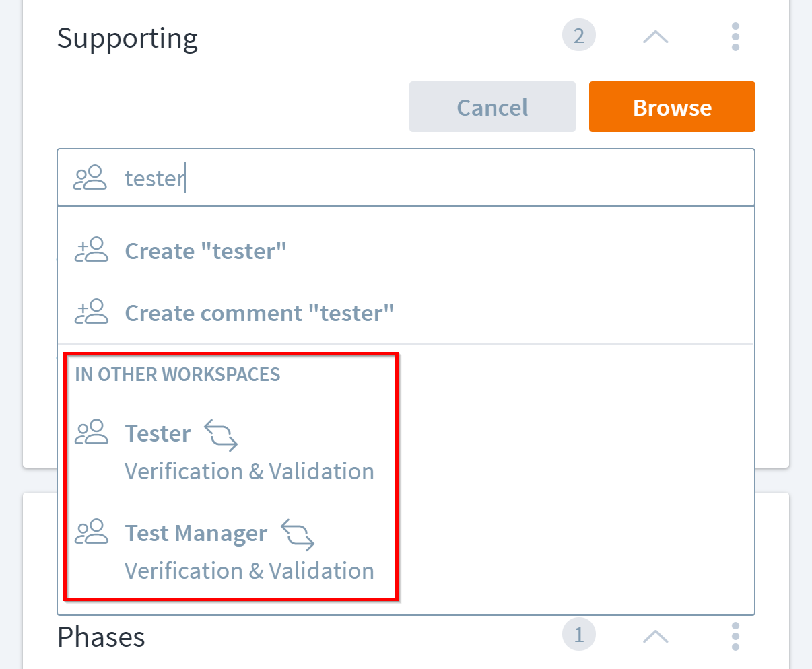Collapse the Supporting section chevron
Image resolution: width=812 pixels, height=669 pixels.
(x=655, y=36)
